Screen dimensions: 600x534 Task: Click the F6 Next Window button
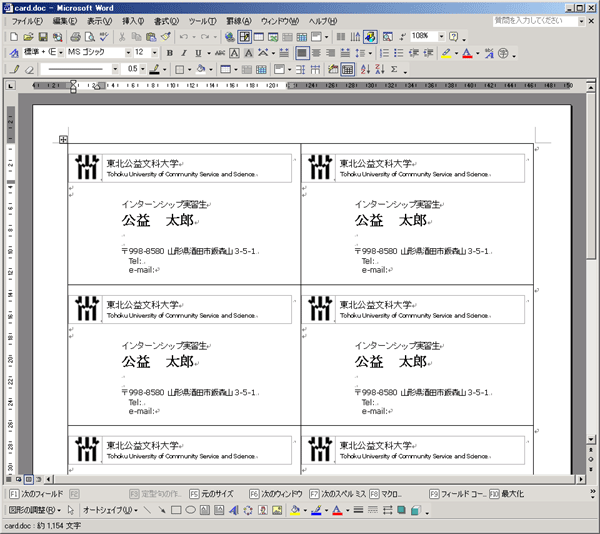[x=276, y=494]
